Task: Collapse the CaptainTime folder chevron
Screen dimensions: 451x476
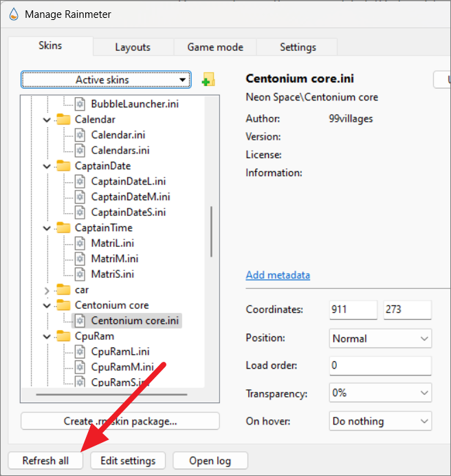Action: 47,228
